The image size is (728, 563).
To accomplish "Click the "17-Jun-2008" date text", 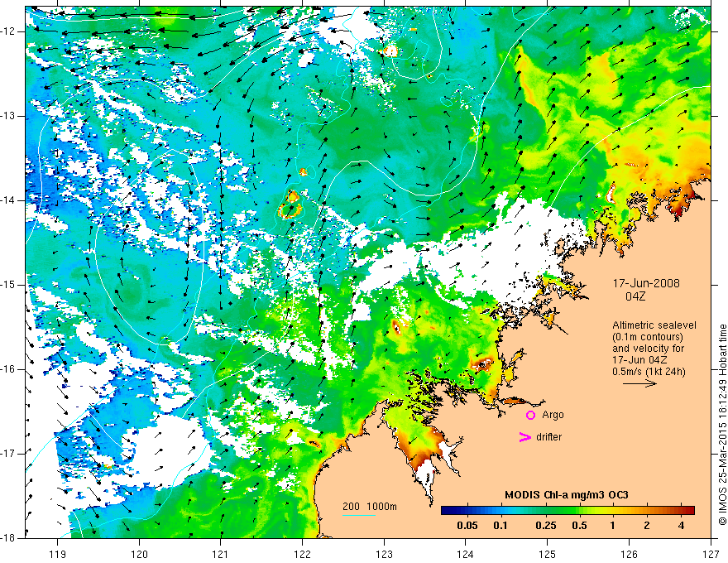I will [x=646, y=283].
